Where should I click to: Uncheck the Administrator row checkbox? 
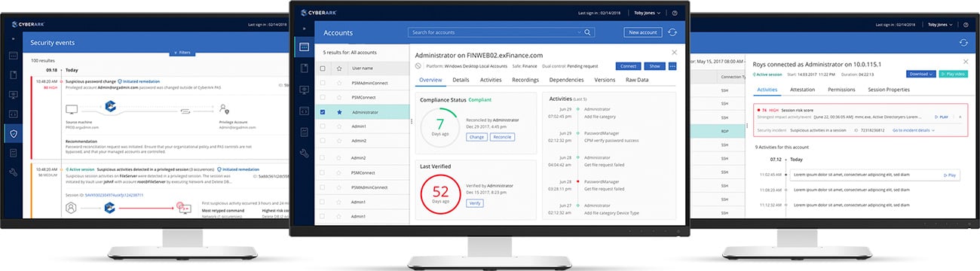(323, 112)
